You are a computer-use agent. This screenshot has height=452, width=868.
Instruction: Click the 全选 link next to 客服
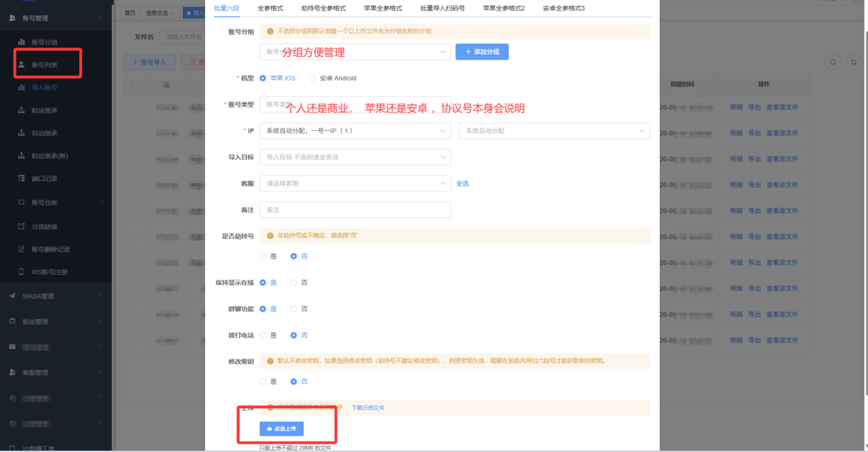tap(462, 184)
